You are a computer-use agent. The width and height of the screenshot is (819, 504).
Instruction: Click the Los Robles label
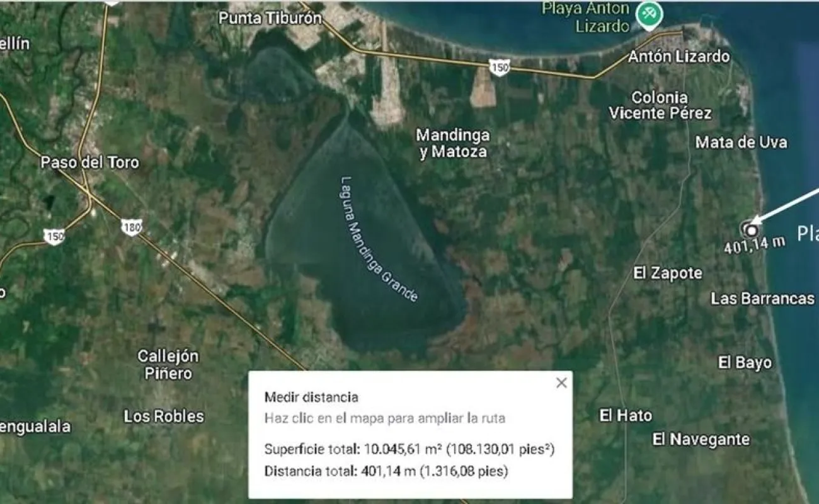point(164,416)
